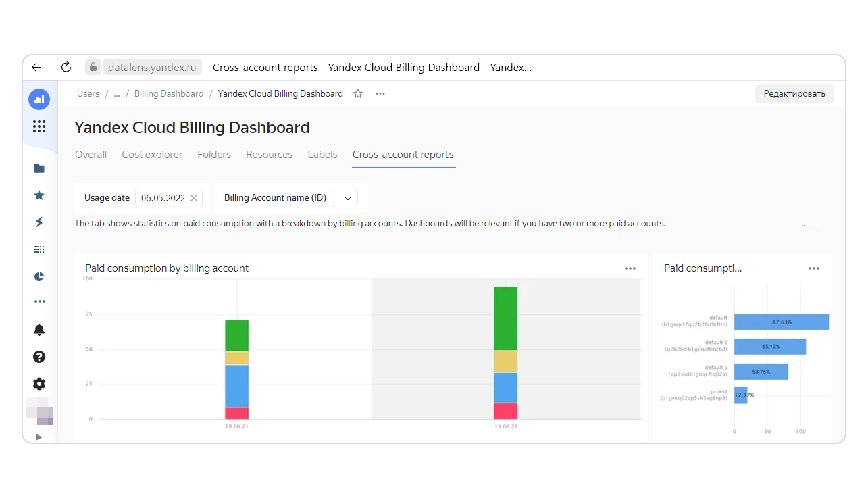This screenshot has height=498, width=868.
Task: Switch to the Folders tab
Action: (x=214, y=155)
